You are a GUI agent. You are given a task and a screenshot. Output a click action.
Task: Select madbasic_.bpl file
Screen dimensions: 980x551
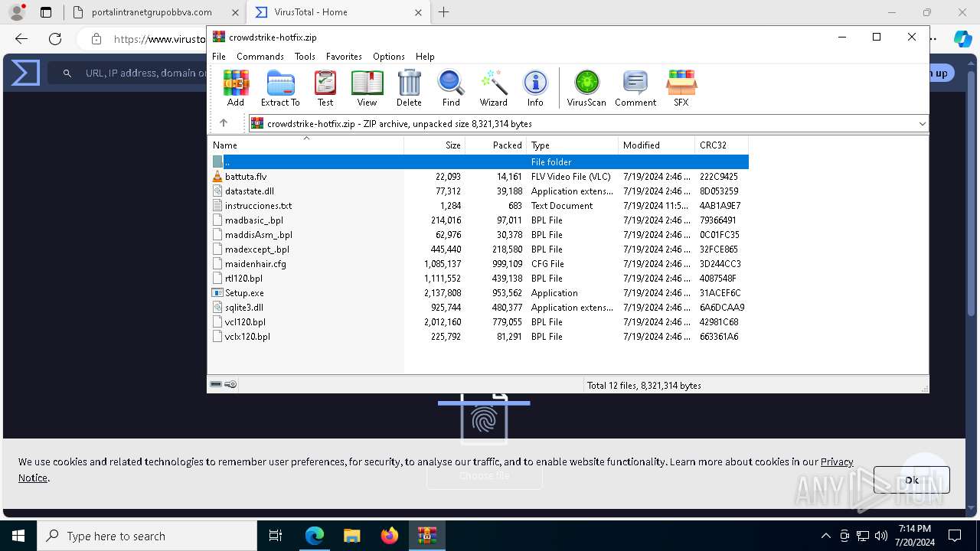click(479, 220)
